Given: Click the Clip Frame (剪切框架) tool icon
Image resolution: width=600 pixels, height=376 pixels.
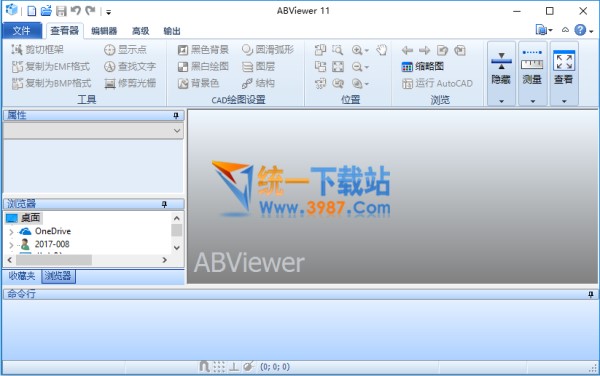Looking at the screenshot, I should click(17, 49).
